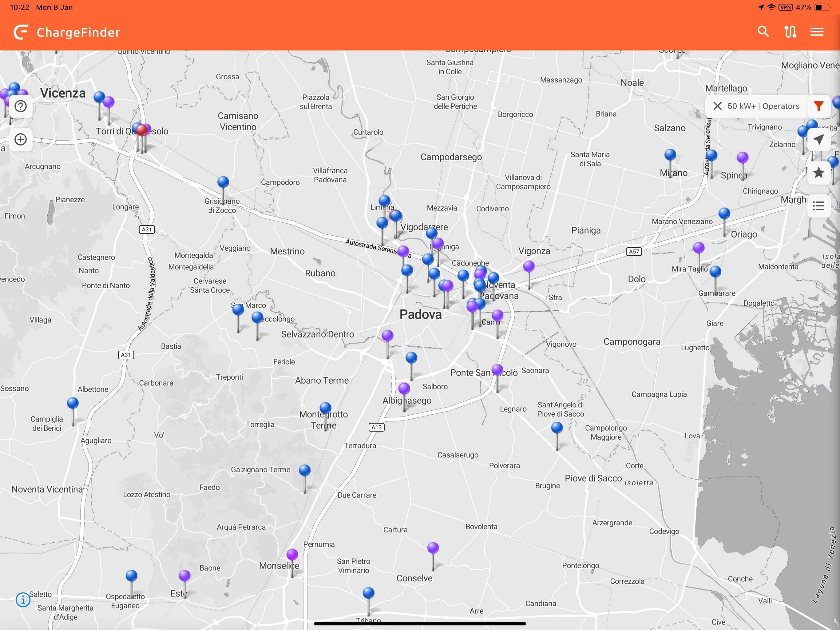Select purple pin at Spinea

point(743,157)
